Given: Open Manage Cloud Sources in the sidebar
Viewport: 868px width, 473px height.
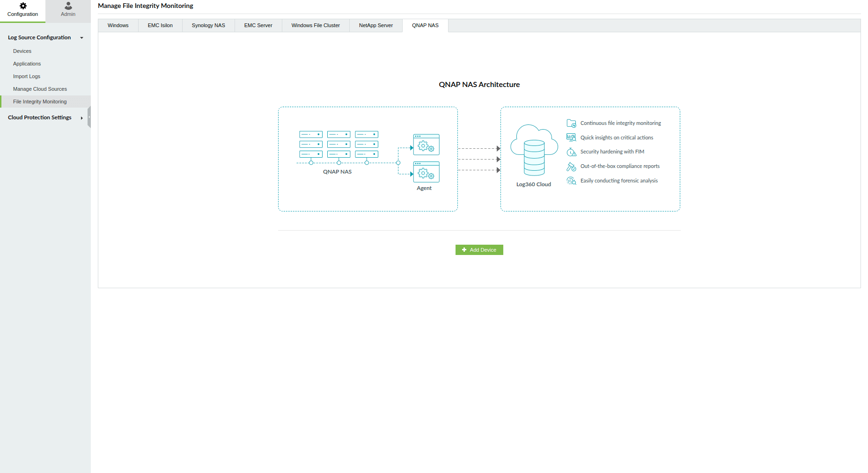Looking at the screenshot, I should tap(40, 89).
